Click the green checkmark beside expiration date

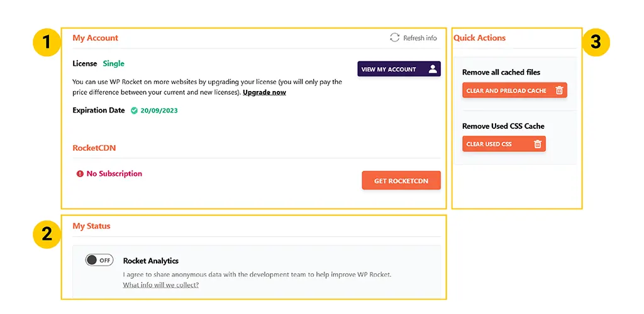134,111
